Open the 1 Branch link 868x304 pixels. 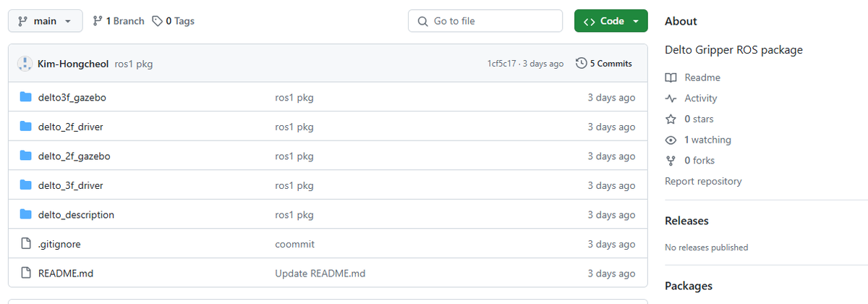click(119, 21)
